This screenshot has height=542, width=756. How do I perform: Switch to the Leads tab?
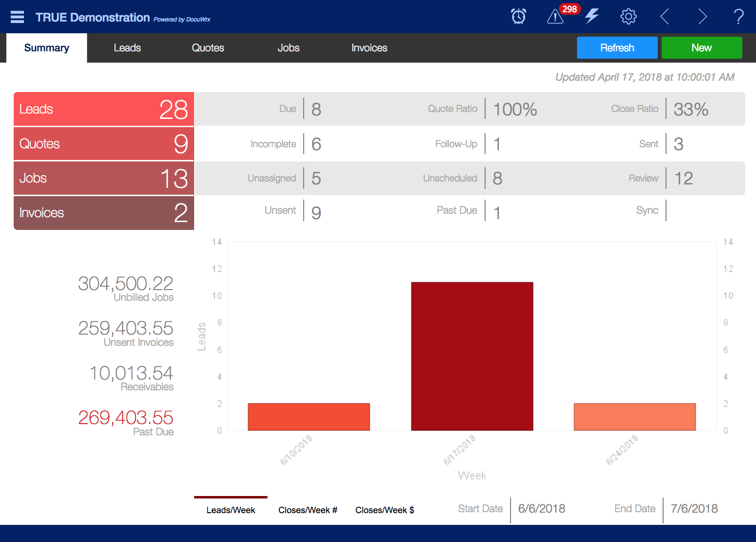pos(127,48)
